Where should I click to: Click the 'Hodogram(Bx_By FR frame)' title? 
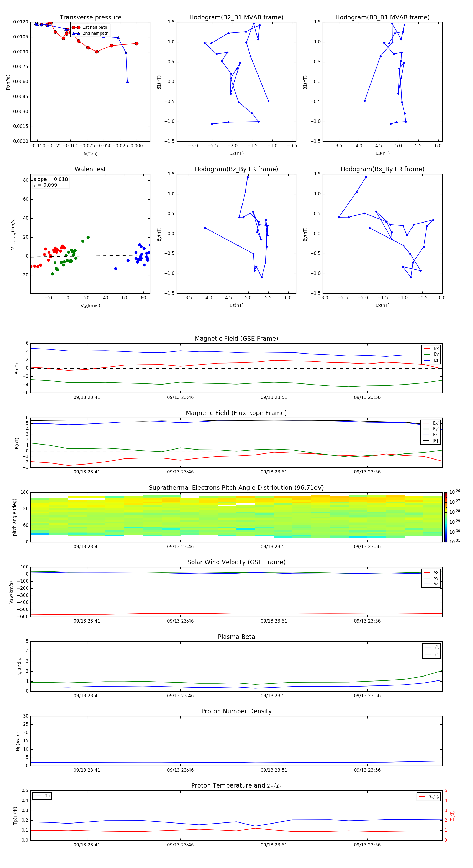point(382,169)
